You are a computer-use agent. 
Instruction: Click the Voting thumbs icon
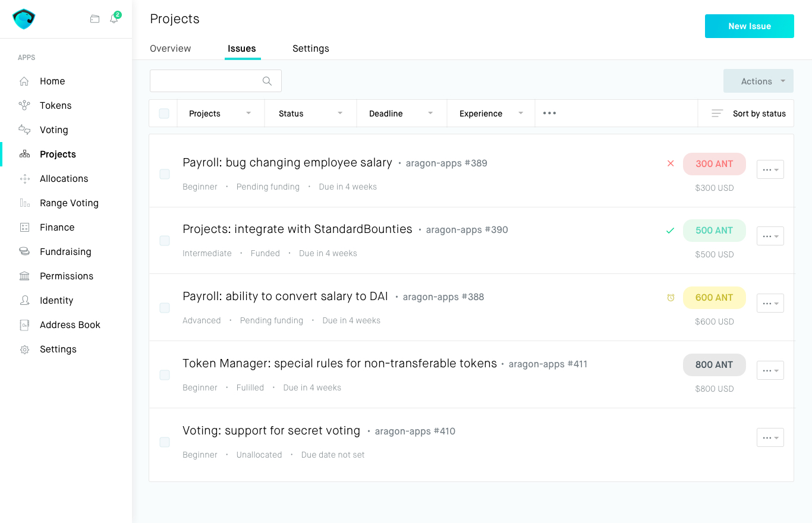click(24, 130)
